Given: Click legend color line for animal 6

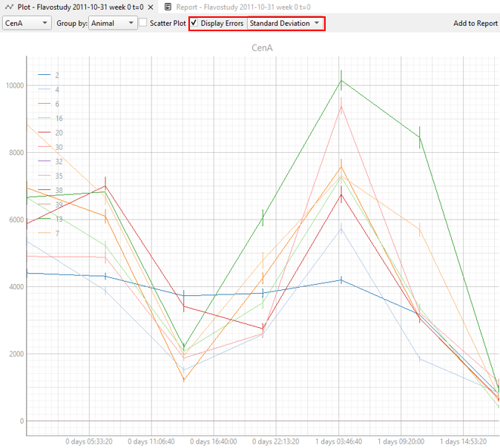Looking at the screenshot, I should [x=45, y=104].
